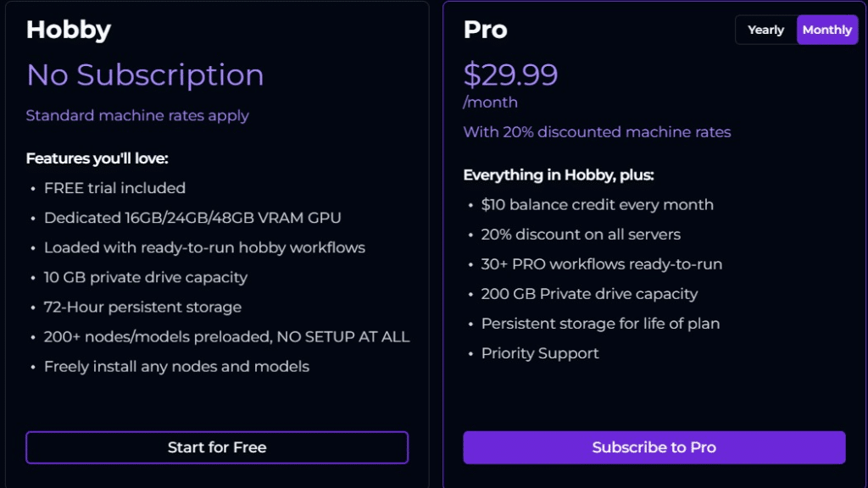Image resolution: width=868 pixels, height=488 pixels.
Task: Click the $29.99 price amount
Action: click(510, 75)
